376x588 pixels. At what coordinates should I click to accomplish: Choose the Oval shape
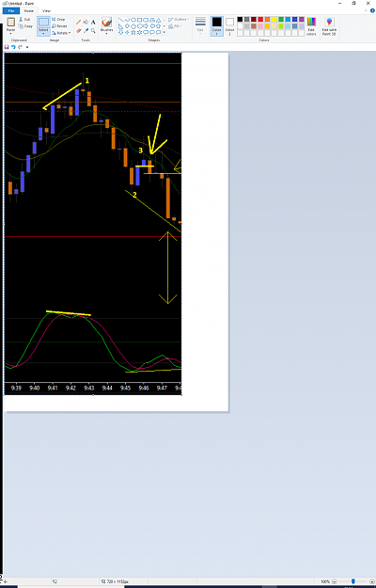(133, 20)
